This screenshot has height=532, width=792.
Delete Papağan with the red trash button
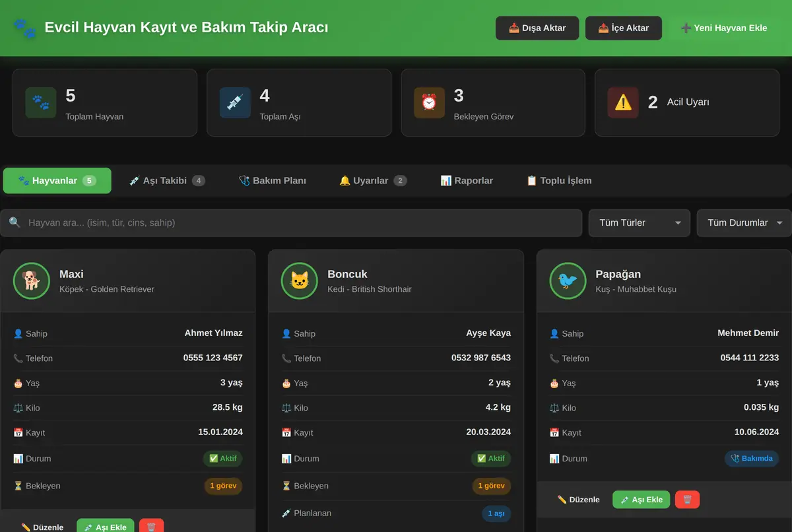(687, 500)
